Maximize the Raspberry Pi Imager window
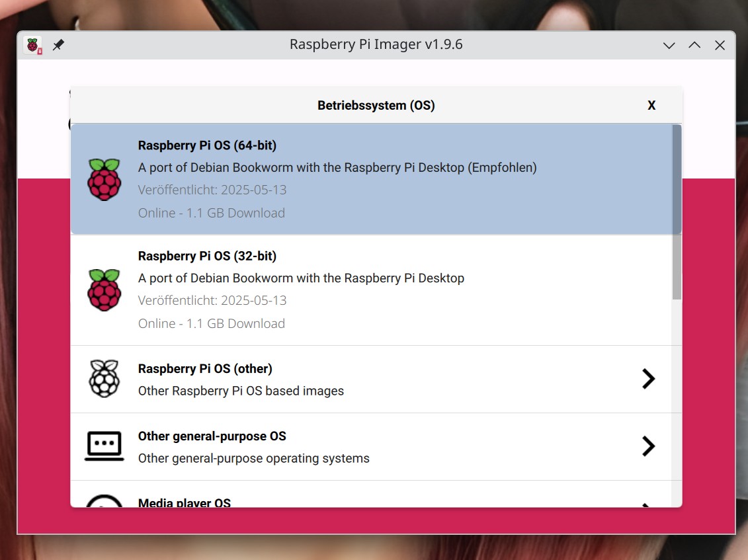Screen dimensions: 748x560 pyautogui.click(x=694, y=46)
